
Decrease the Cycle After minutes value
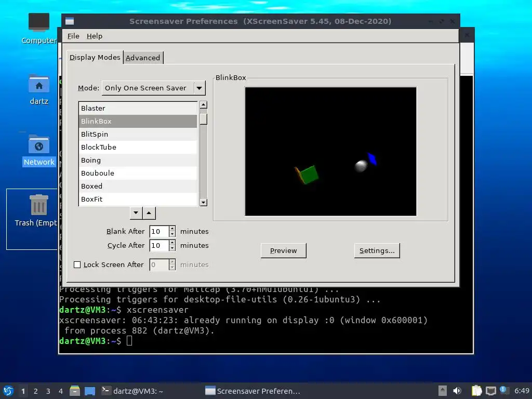click(x=172, y=248)
